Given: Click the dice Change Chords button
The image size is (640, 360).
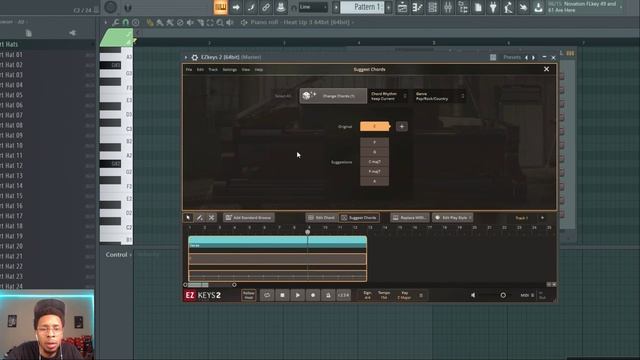Looking at the screenshot, I should tap(333, 96).
